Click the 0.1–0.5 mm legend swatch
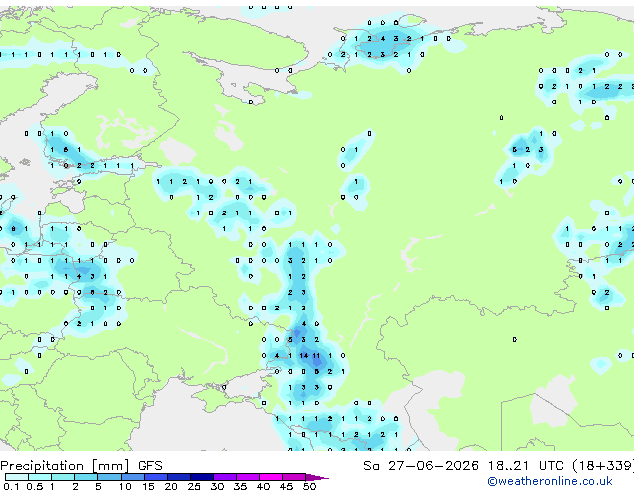Screen dimensions: 634x490 pos(17,477)
